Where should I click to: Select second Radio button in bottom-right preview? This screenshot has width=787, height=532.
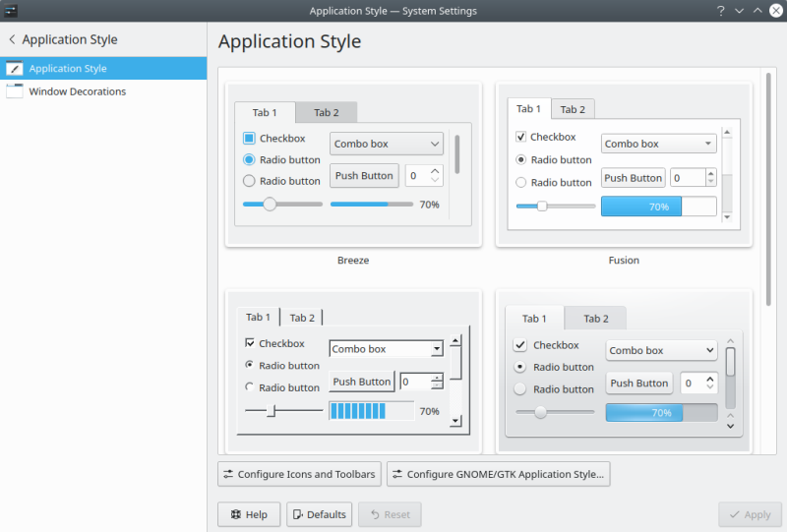520,389
